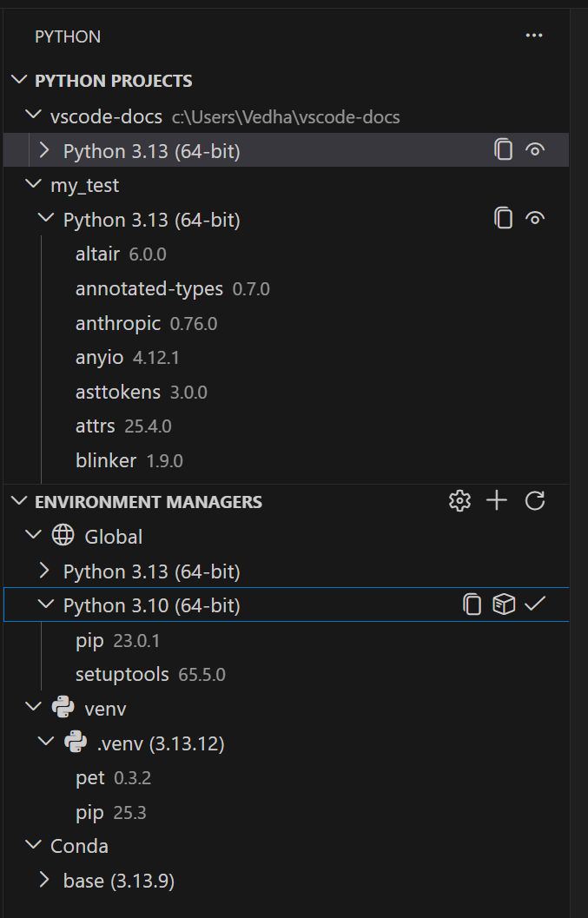
Task: Reveal the vscode-docs Python 3.13 environment
Action: click(x=535, y=149)
